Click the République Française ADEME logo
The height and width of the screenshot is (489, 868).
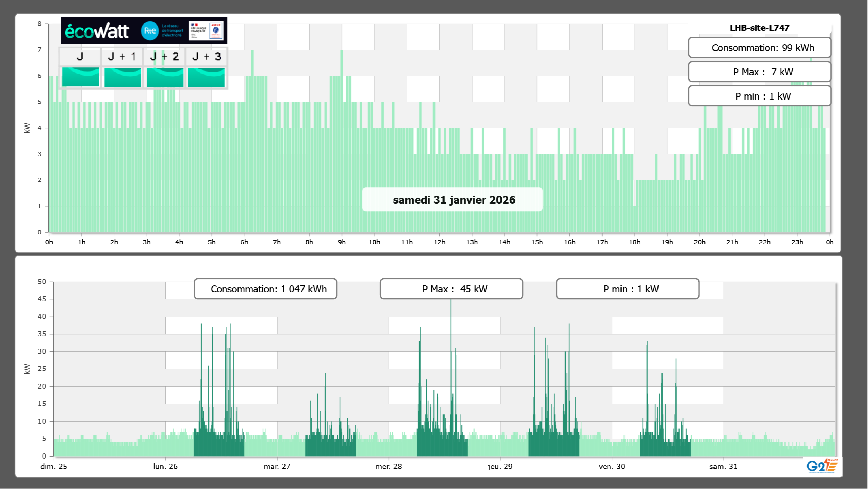pyautogui.click(x=206, y=31)
